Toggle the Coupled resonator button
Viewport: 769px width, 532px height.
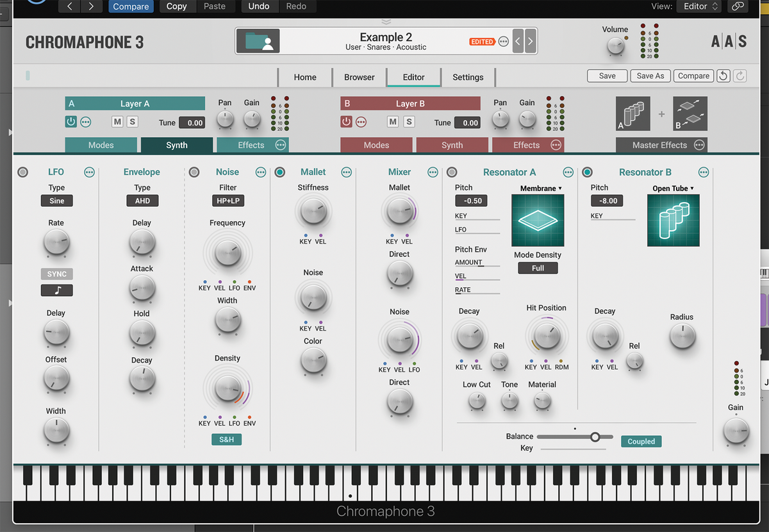point(641,441)
